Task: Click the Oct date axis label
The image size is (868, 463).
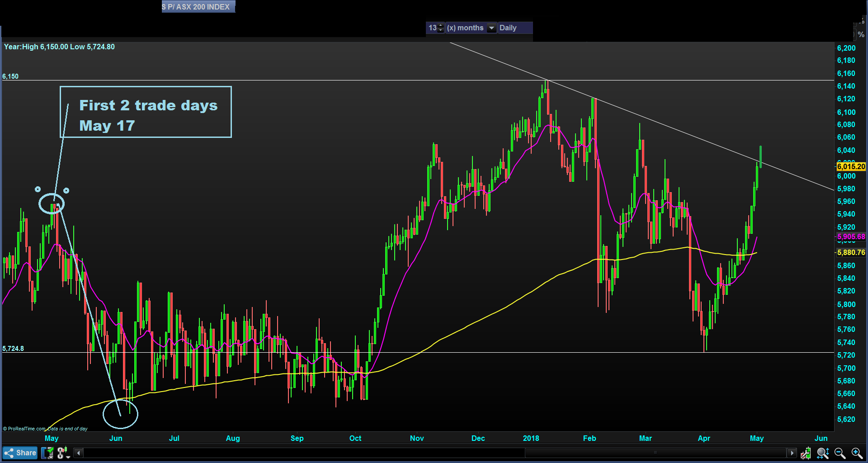Action: (355, 438)
